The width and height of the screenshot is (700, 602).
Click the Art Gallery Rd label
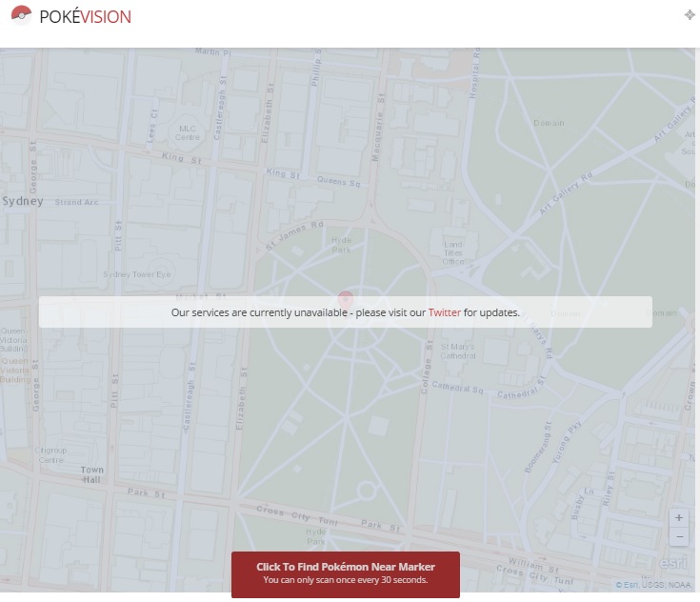tap(566, 192)
